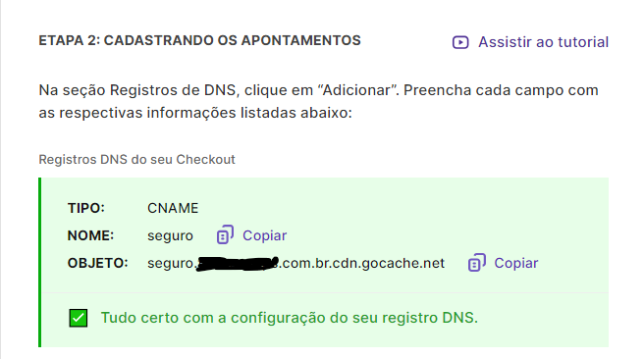This screenshot has height=359, width=644.
Task: Copy the NOME value using Copiar text
Action: [x=264, y=235]
